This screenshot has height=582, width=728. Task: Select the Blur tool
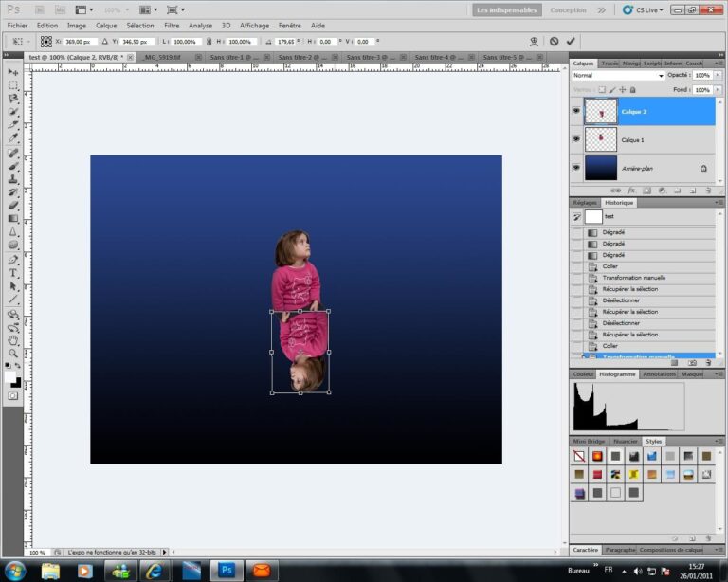point(13,231)
